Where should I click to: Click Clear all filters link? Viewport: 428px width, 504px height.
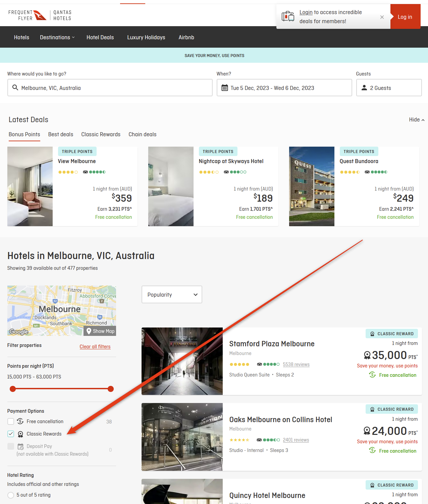(x=95, y=347)
